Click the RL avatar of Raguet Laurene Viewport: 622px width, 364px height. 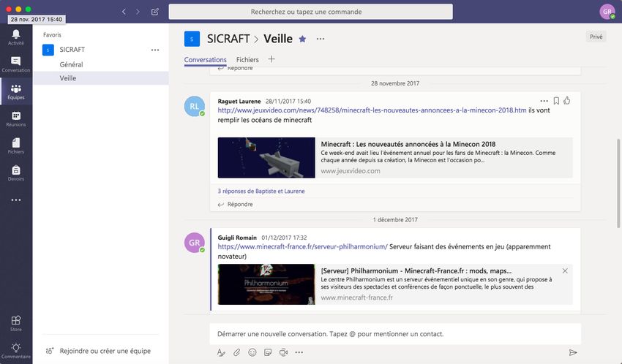tap(195, 106)
